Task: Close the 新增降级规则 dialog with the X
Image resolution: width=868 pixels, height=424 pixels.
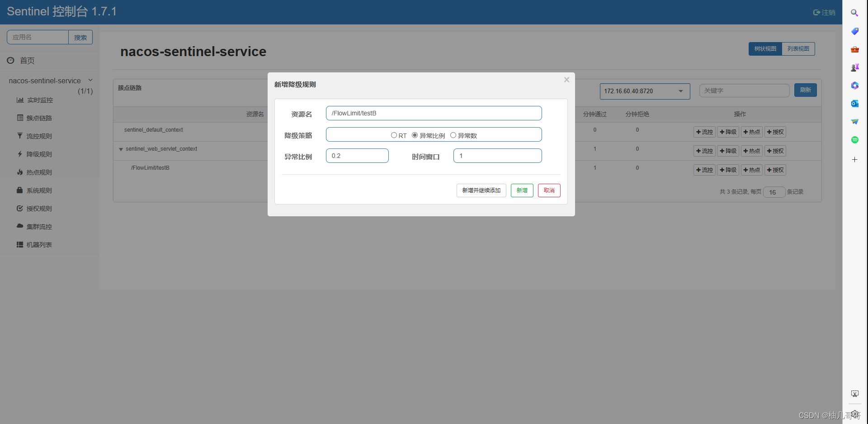Action: (x=566, y=80)
